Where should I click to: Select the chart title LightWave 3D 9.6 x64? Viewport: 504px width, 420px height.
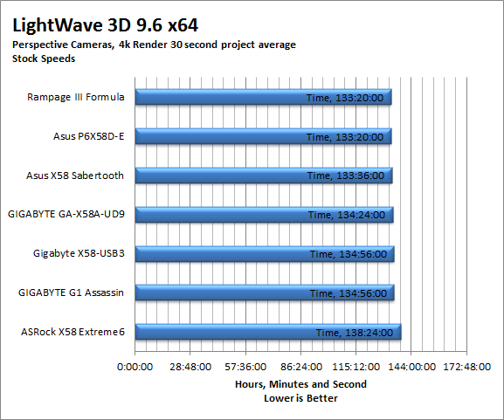[105, 25]
